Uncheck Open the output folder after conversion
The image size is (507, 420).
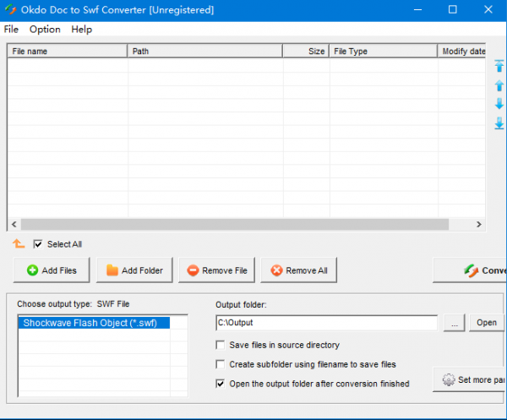point(221,384)
